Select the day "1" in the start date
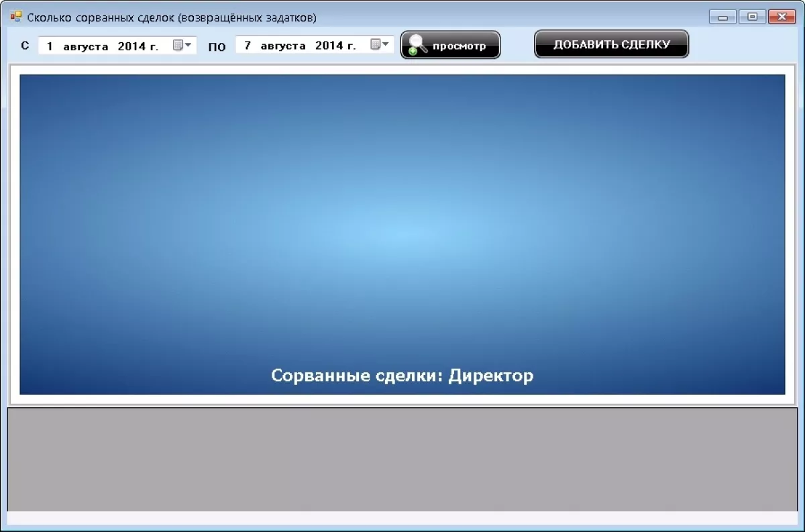 pos(50,46)
